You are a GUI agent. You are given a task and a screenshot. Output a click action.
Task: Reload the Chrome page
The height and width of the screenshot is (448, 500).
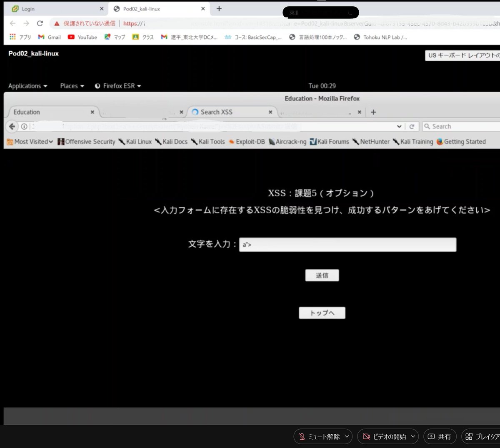pos(40,23)
